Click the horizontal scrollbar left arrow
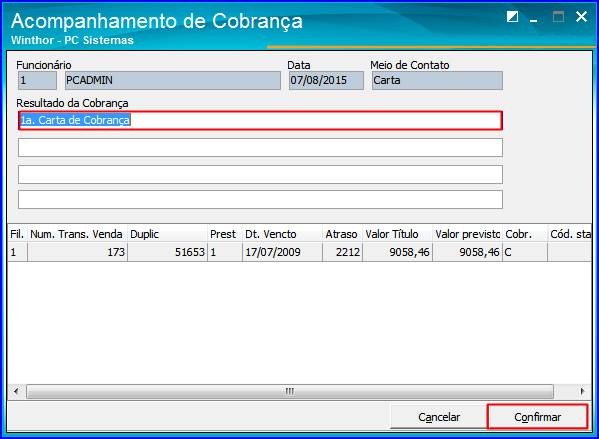 (16, 391)
